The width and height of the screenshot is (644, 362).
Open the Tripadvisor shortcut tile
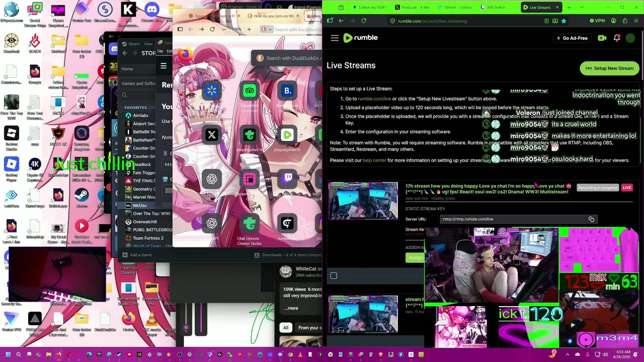point(250,91)
